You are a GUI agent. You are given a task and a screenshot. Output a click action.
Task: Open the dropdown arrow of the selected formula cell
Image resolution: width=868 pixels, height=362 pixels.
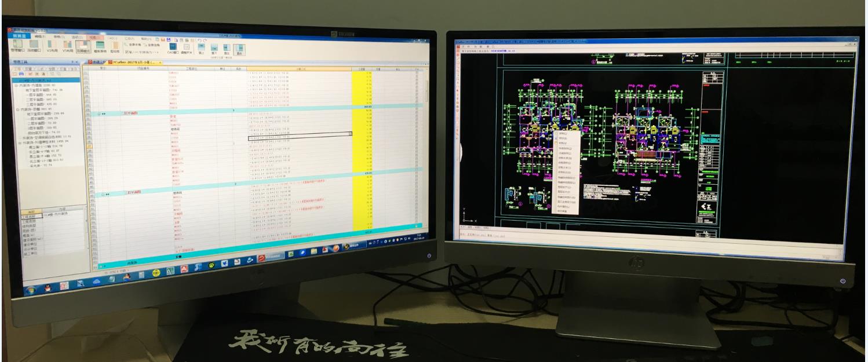[x=349, y=134]
